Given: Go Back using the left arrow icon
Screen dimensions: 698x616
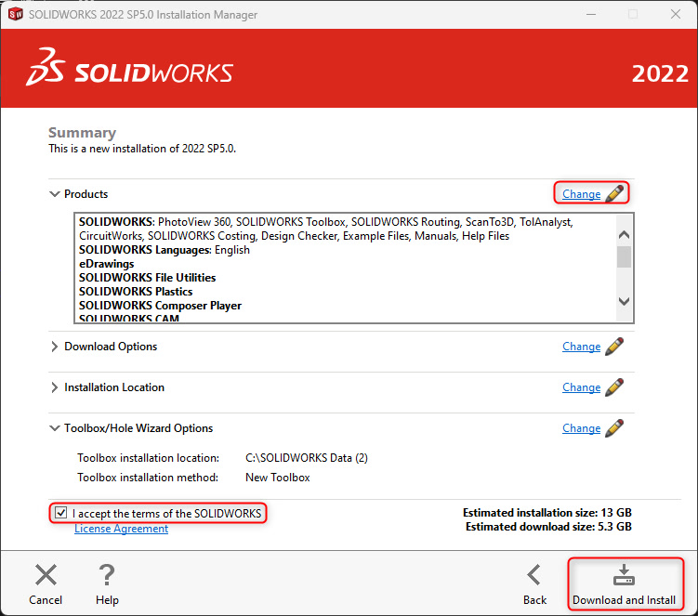Looking at the screenshot, I should pyautogui.click(x=534, y=574).
